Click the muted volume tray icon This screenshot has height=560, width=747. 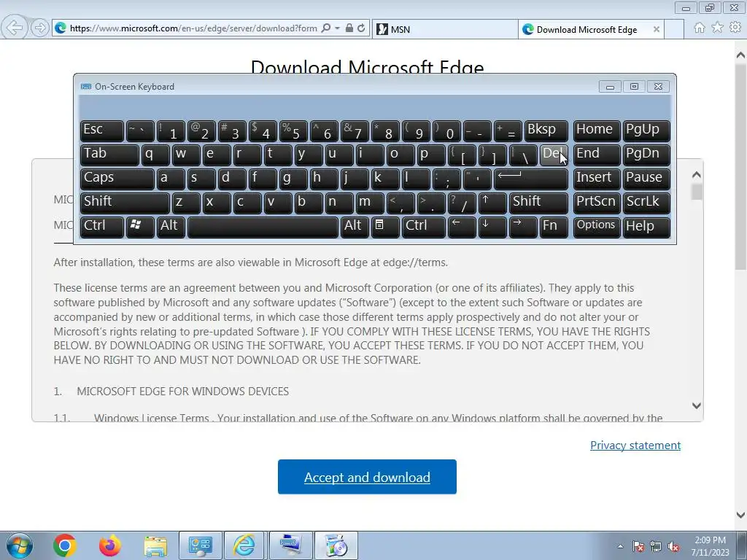coord(673,546)
